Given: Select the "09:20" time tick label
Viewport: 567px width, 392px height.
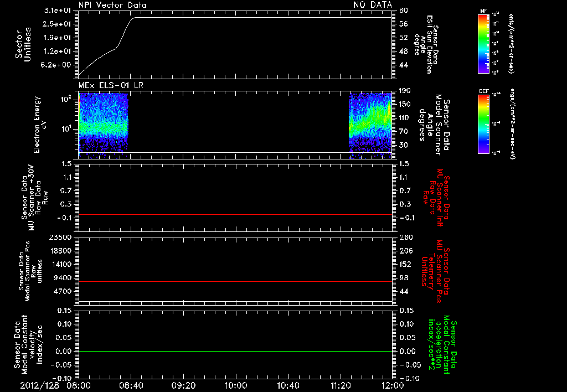Looking at the screenshot, I should (x=183, y=385).
